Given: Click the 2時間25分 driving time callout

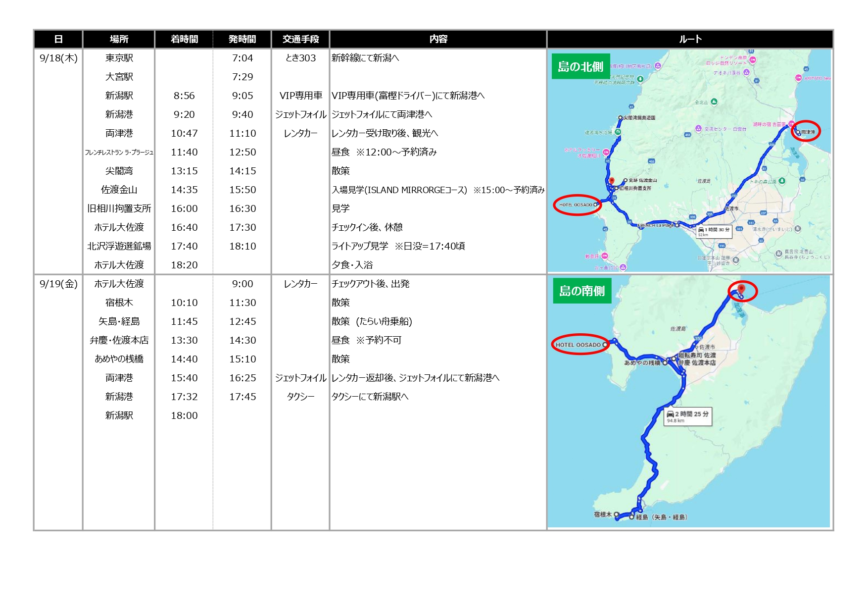Looking at the screenshot, I should (687, 416).
